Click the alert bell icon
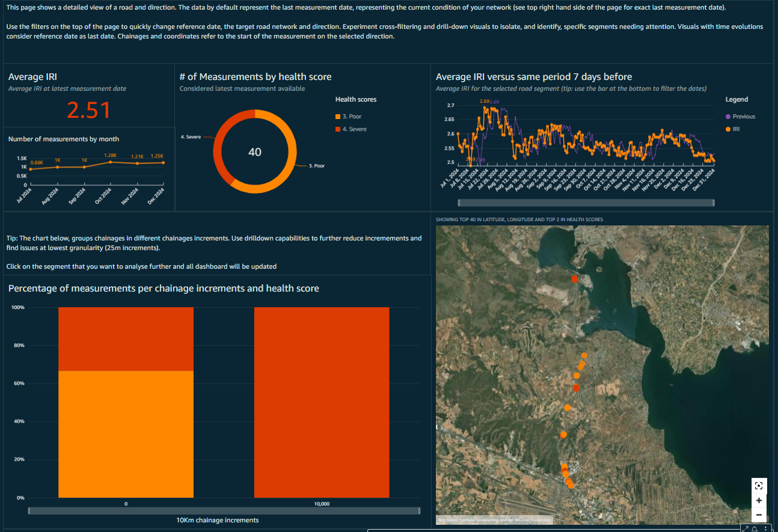The width and height of the screenshot is (778, 532). tap(754, 528)
